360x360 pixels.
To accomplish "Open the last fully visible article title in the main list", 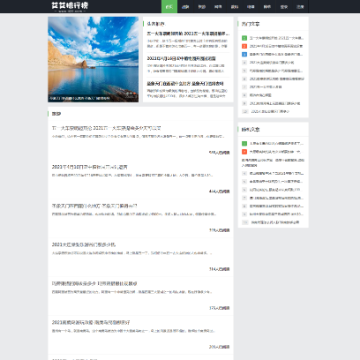I will pos(91,323).
